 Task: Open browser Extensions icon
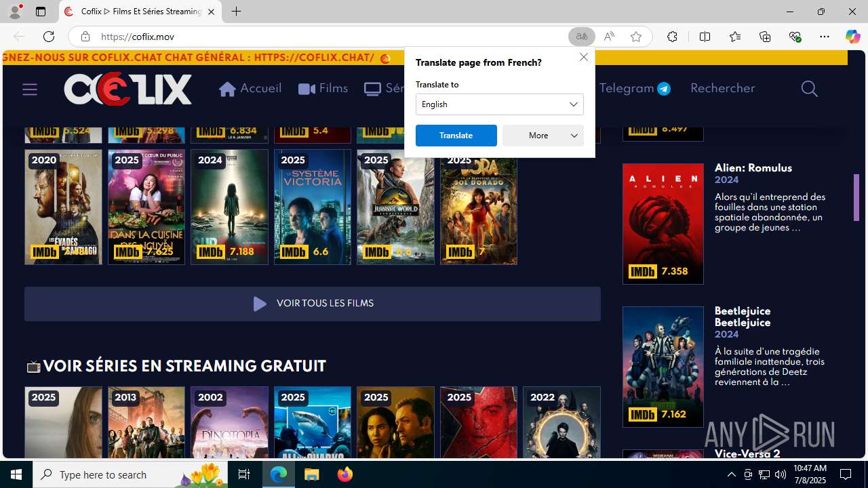(x=672, y=37)
